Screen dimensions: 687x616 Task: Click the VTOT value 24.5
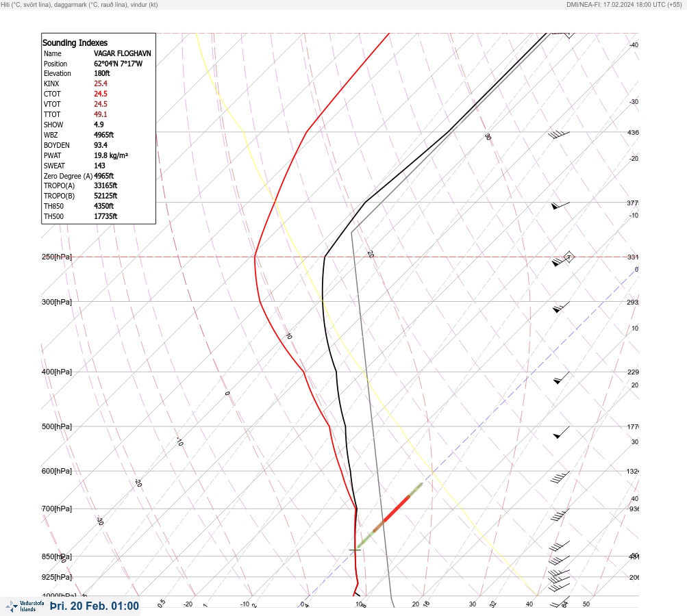tap(100, 104)
